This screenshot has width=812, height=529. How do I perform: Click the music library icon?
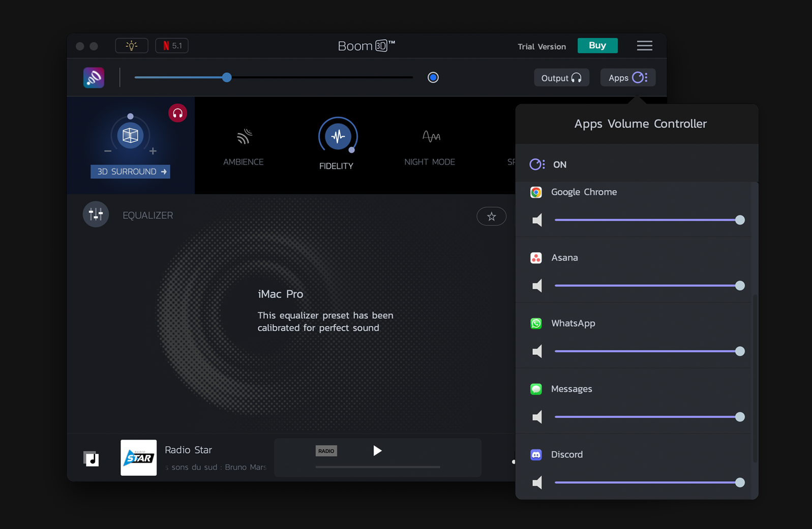click(x=92, y=458)
